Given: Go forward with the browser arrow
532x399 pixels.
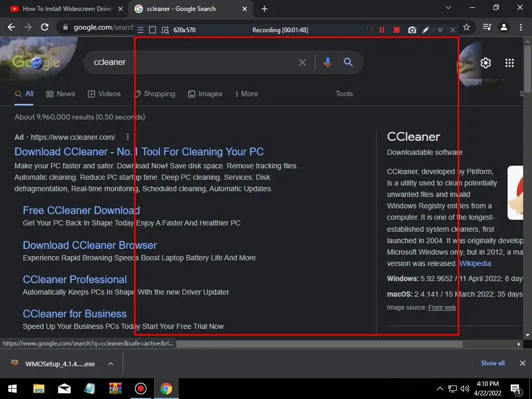Looking at the screenshot, I should coord(28,27).
